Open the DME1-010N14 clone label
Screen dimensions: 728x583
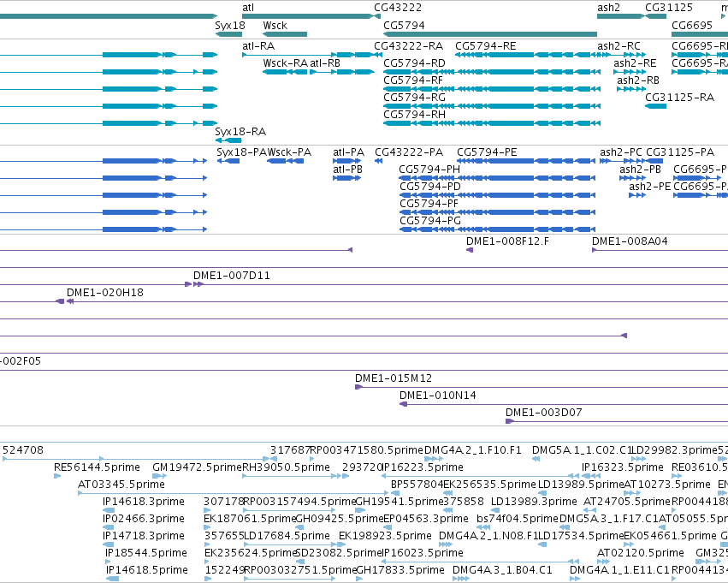(x=438, y=396)
